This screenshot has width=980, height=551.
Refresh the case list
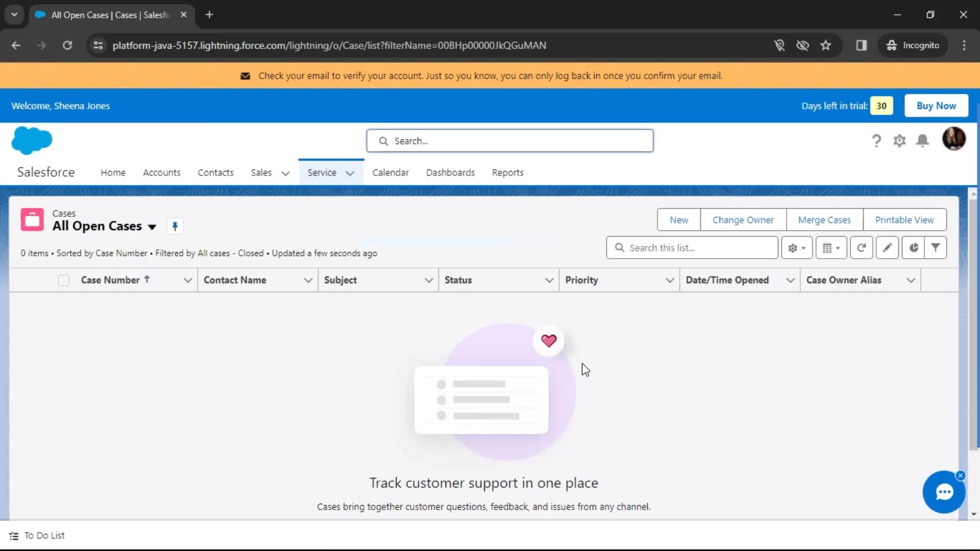pos(862,248)
